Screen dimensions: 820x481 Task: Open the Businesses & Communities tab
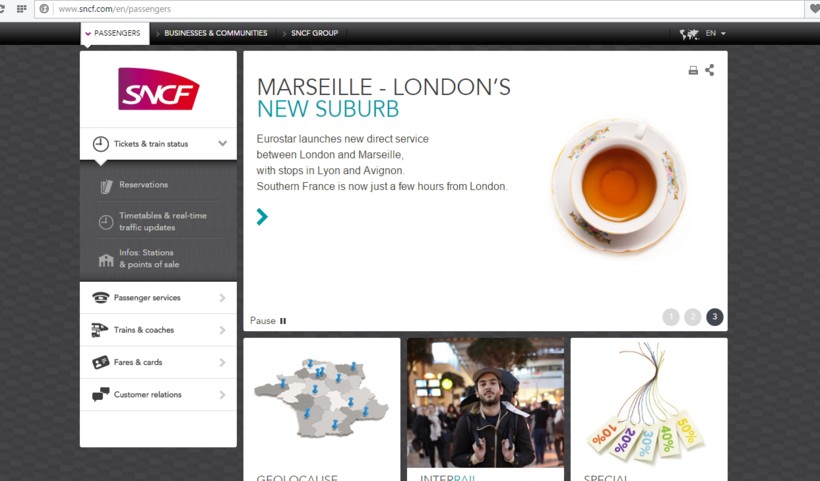(215, 33)
